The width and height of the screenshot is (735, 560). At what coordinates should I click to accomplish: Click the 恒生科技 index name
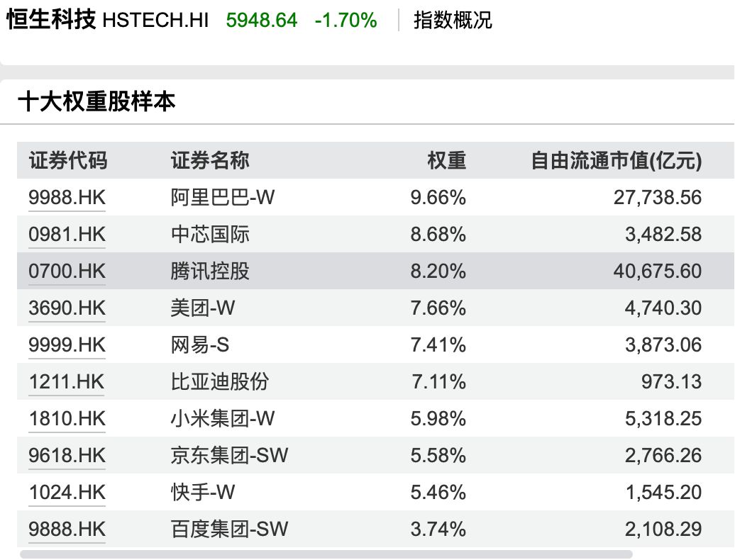pos(51,20)
